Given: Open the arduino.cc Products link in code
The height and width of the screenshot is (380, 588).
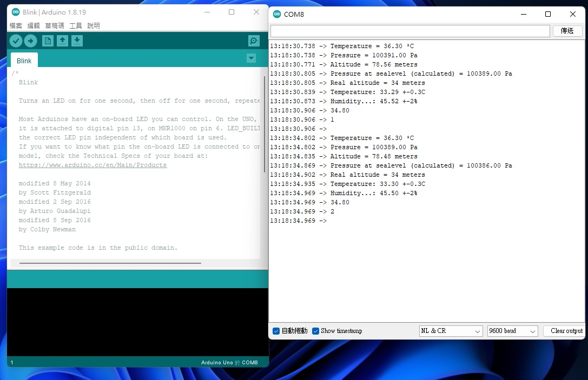Looking at the screenshot, I should click(x=93, y=165).
